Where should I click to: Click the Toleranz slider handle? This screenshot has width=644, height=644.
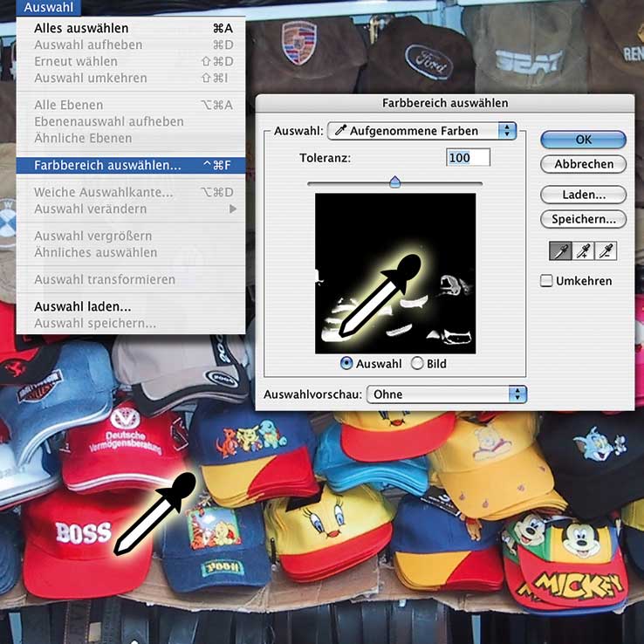(x=394, y=182)
